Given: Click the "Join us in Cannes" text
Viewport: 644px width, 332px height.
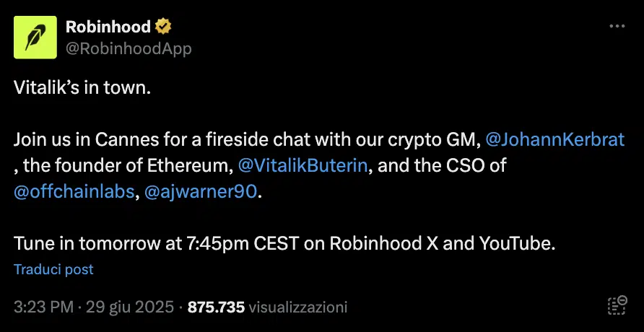Looking at the screenshot, I should click(x=79, y=140).
